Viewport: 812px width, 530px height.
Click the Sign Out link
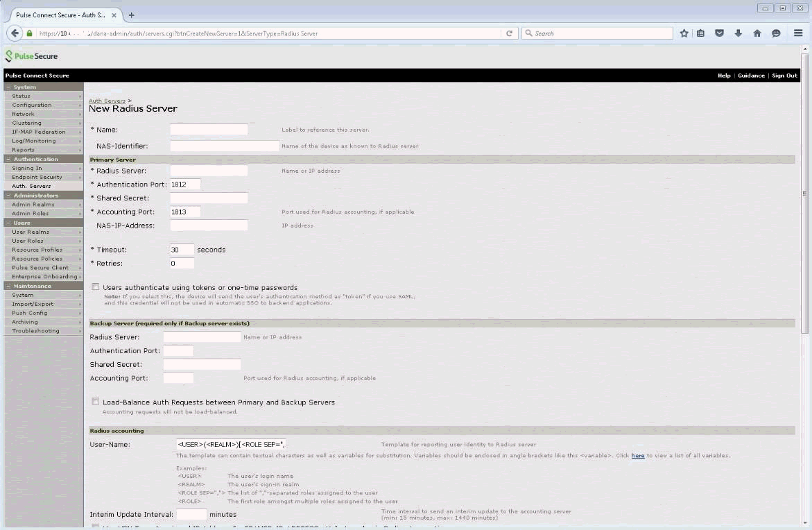pyautogui.click(x=784, y=76)
